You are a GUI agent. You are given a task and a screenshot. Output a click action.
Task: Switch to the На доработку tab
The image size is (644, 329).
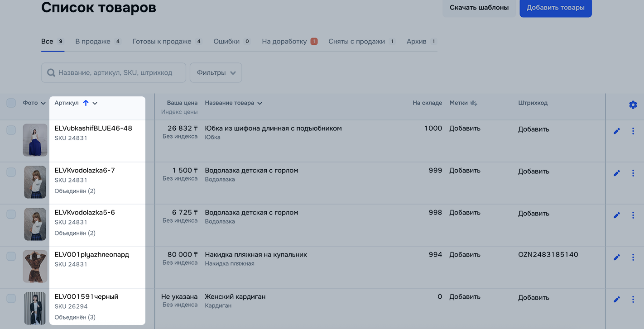(x=290, y=41)
